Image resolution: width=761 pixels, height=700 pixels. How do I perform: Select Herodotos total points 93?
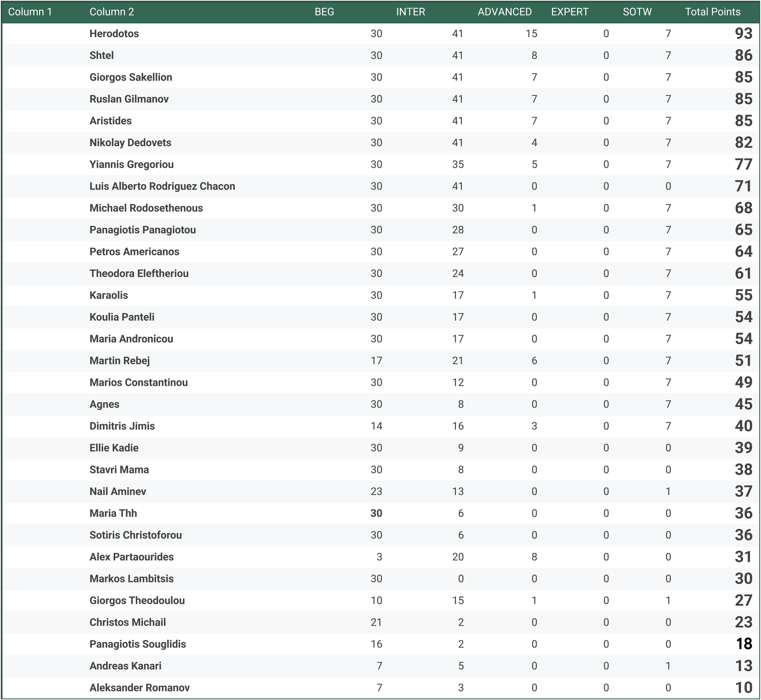743,34
